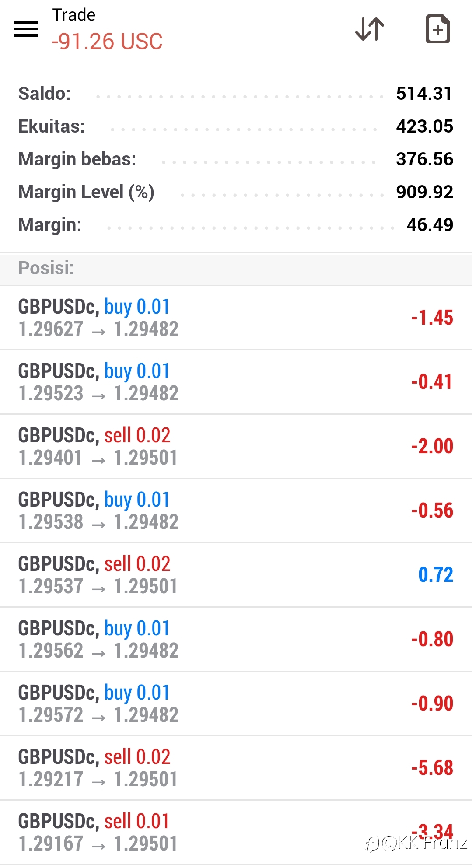Tap the Margin bebas row
Viewport: 472px width, 868px height.
point(236,159)
